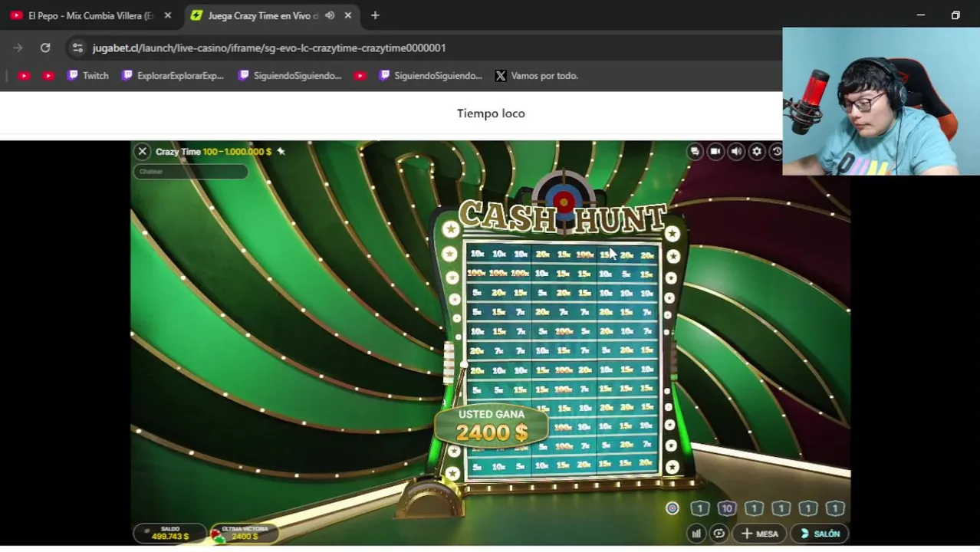980x552 pixels.
Task: Click the USTED GANA 2400 $ banner
Action: 492,425
